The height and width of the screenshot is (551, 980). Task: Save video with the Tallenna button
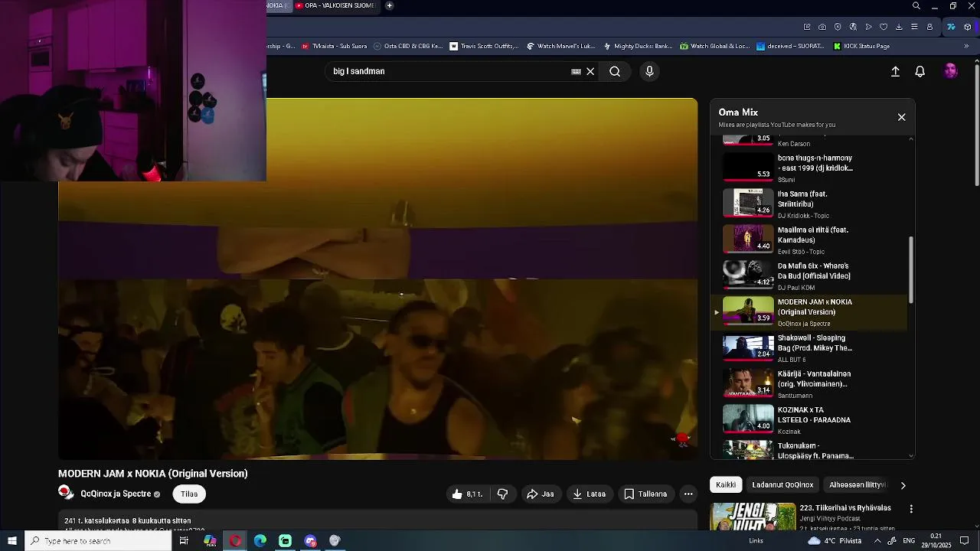(645, 494)
